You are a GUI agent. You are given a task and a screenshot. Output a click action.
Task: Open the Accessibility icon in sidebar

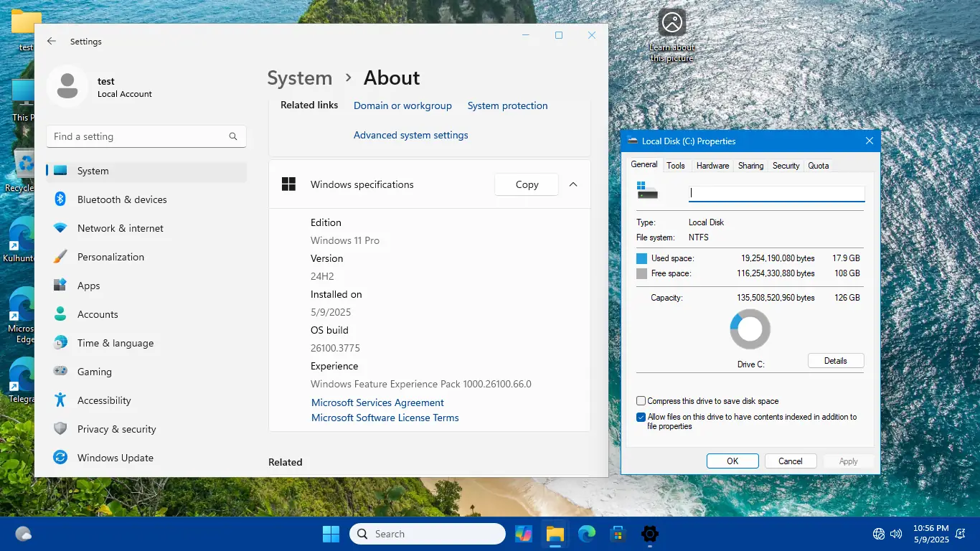(60, 400)
